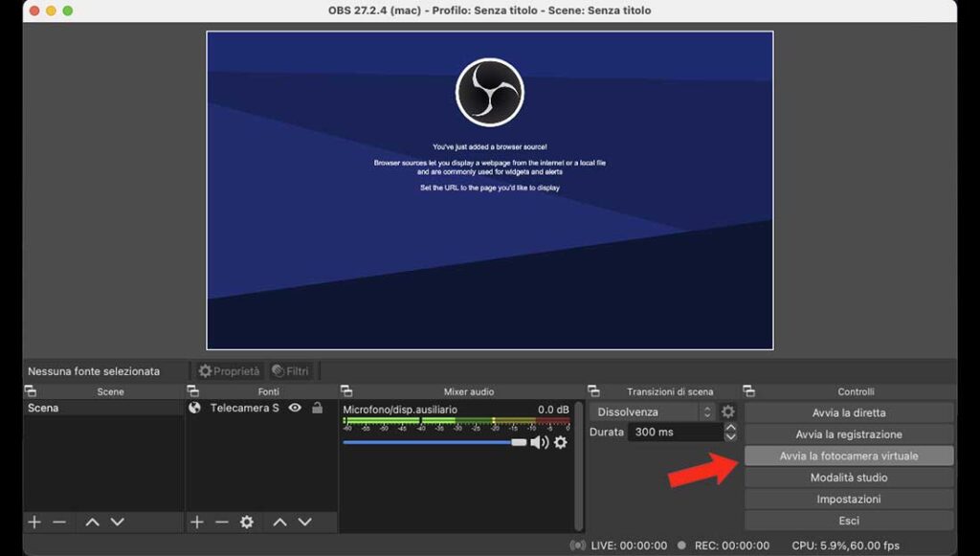Click Avvia la registrazione button
This screenshot has height=556, width=980.
(849, 434)
